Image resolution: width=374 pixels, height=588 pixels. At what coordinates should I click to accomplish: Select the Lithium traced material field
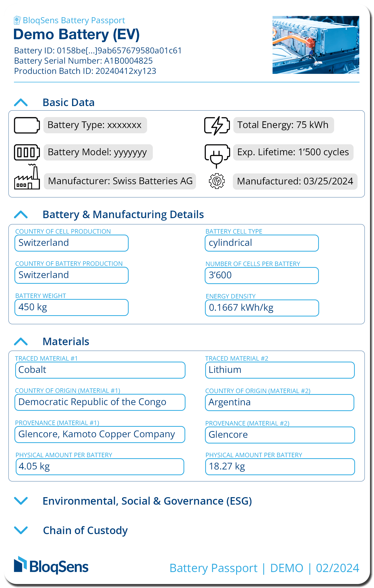pyautogui.click(x=280, y=370)
